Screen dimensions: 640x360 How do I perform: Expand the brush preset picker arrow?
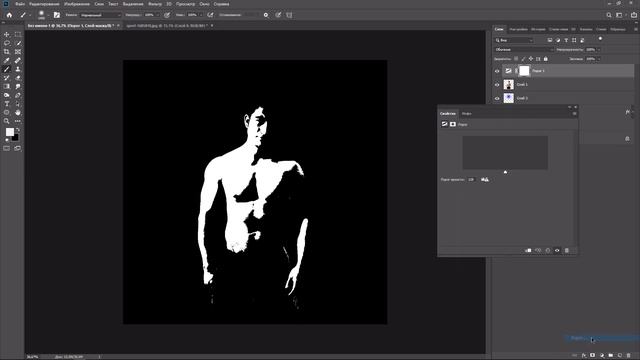point(48,15)
